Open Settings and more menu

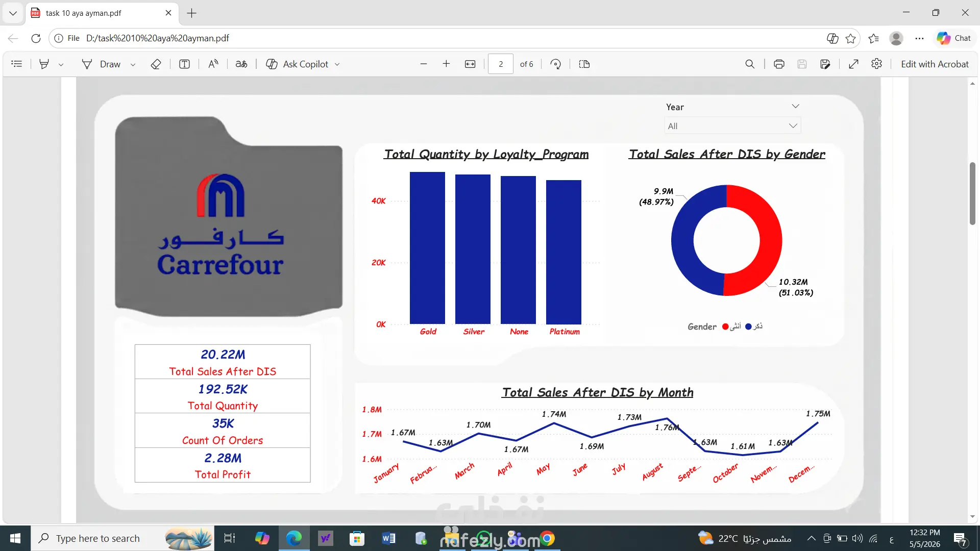click(919, 38)
